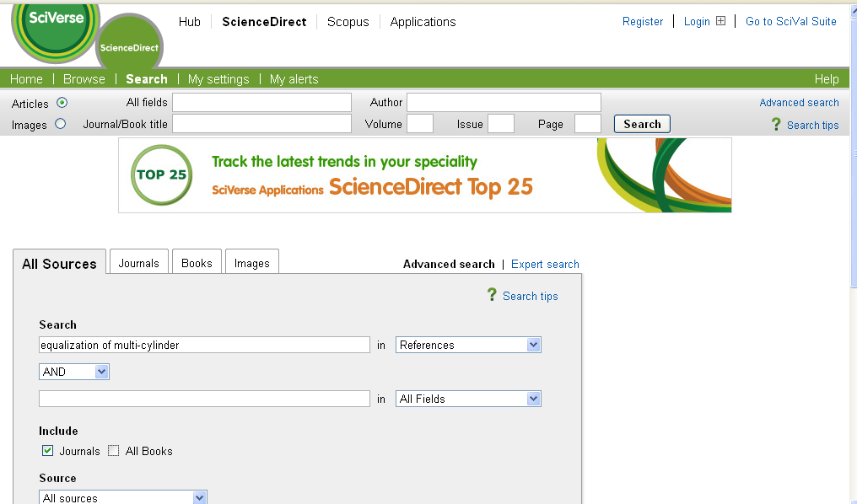Open the AND operator dropdown
This screenshot has height=504, width=857.
[73, 372]
